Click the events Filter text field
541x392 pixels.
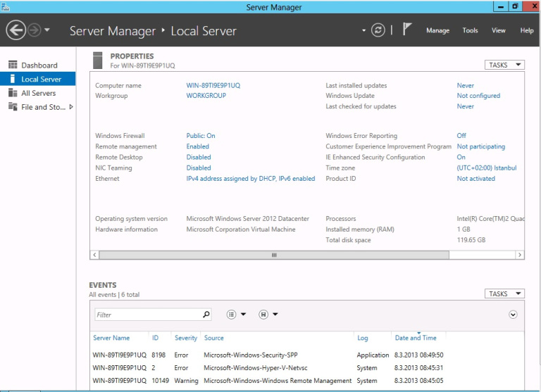[147, 315]
